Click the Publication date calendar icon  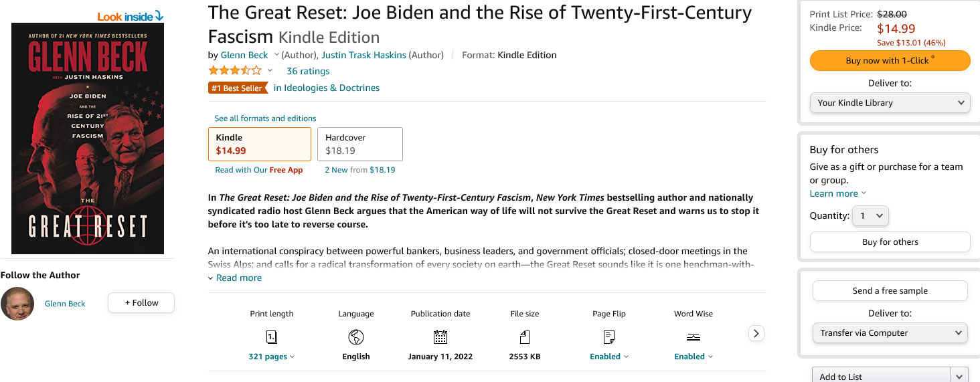(440, 337)
